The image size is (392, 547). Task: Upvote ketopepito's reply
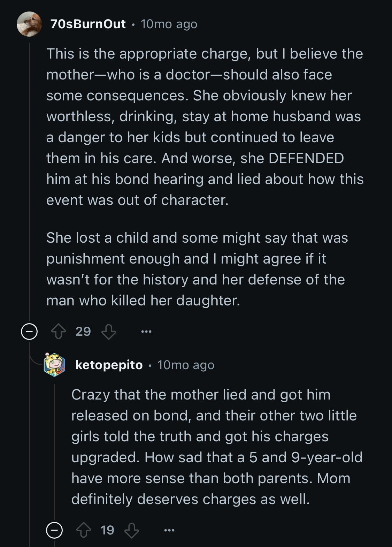(84, 531)
